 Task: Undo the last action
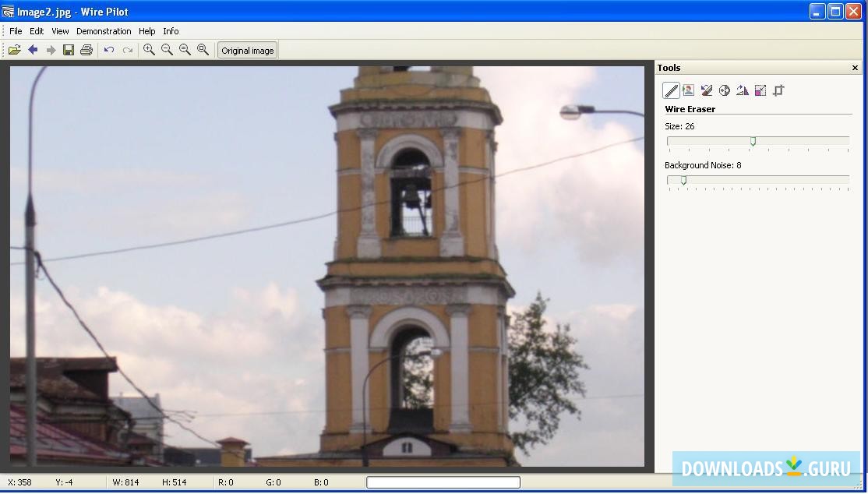point(109,50)
